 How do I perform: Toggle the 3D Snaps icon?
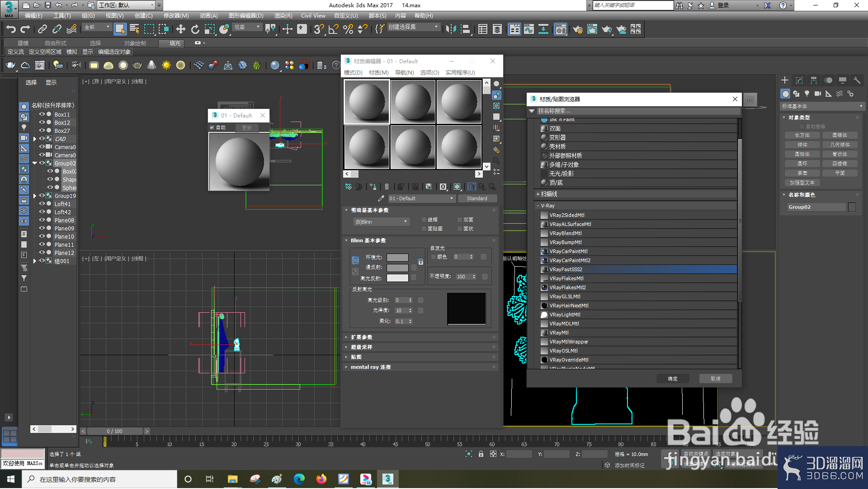(x=319, y=29)
